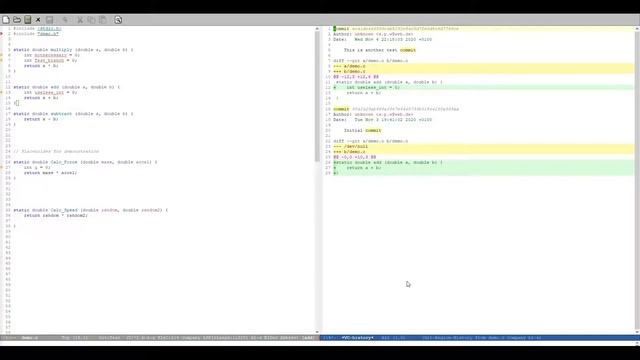This screenshot has width=640, height=360.
Task: Click the '@@ -0,0 +10,3 @@' hunk header
Action: (355, 157)
